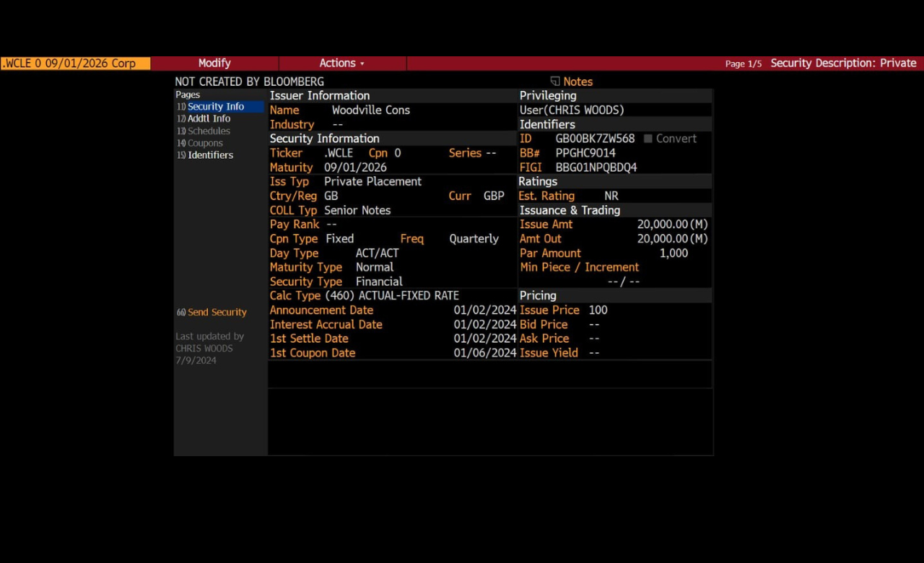924x563 pixels.
Task: Go to the Identifiers page
Action: click(210, 155)
